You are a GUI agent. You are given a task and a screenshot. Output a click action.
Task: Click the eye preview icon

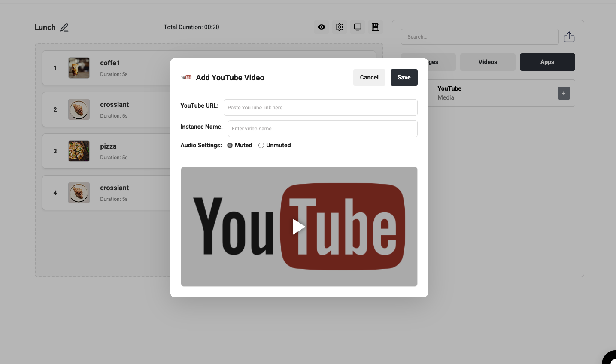click(x=322, y=27)
